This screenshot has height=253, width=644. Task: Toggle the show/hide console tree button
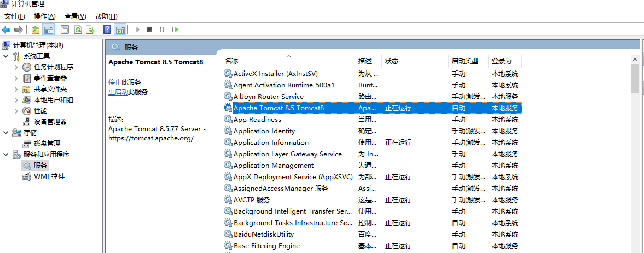coord(49,30)
